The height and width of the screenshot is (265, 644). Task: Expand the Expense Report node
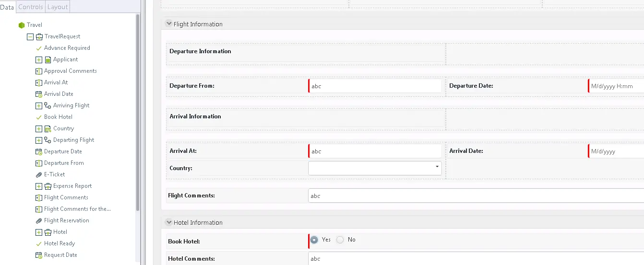39,186
